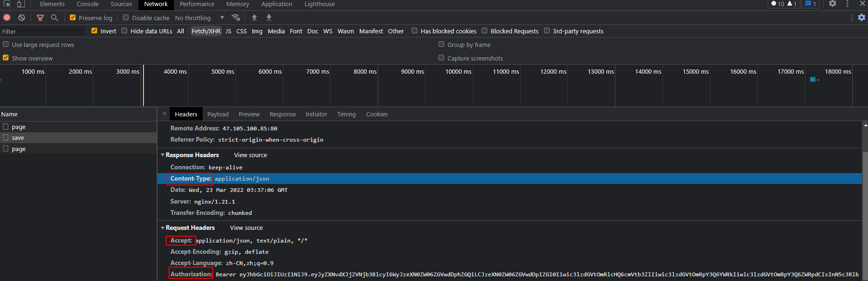
Task: Filter requests by WS
Action: [x=328, y=31]
